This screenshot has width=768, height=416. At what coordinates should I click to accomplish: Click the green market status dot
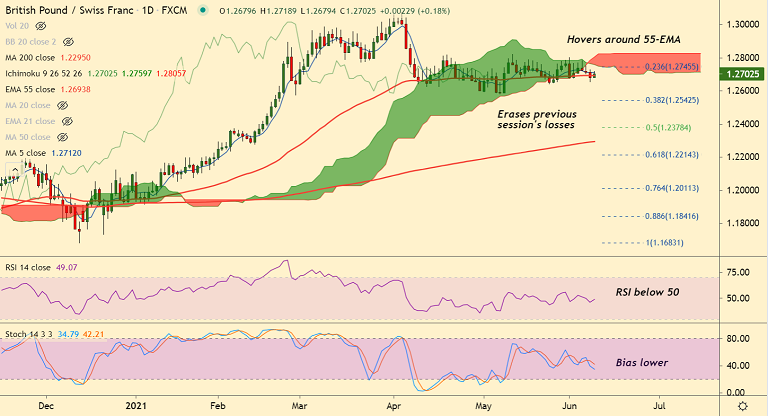pos(203,10)
